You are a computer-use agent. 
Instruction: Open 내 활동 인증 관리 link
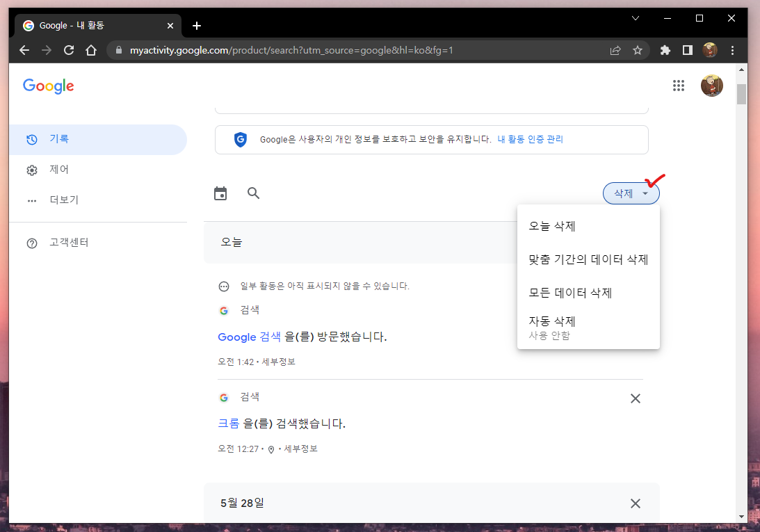pyautogui.click(x=531, y=140)
